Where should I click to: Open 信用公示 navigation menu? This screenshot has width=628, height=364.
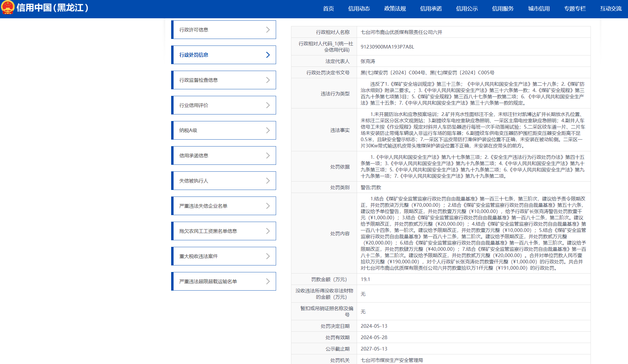pos(467,9)
